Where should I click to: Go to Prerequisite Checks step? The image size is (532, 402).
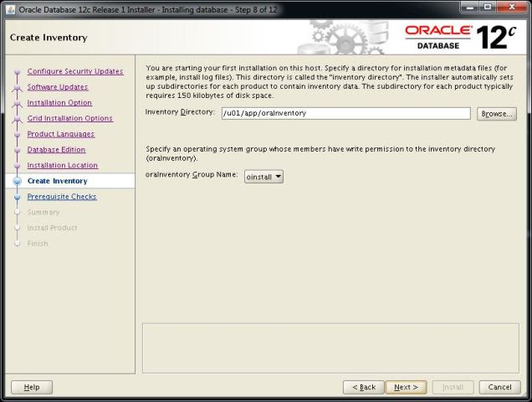coord(62,197)
